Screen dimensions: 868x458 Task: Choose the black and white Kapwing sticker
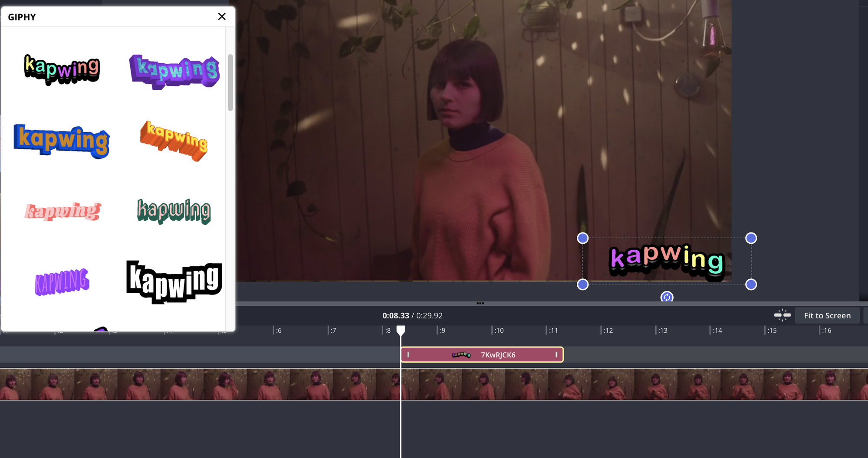coord(174,282)
